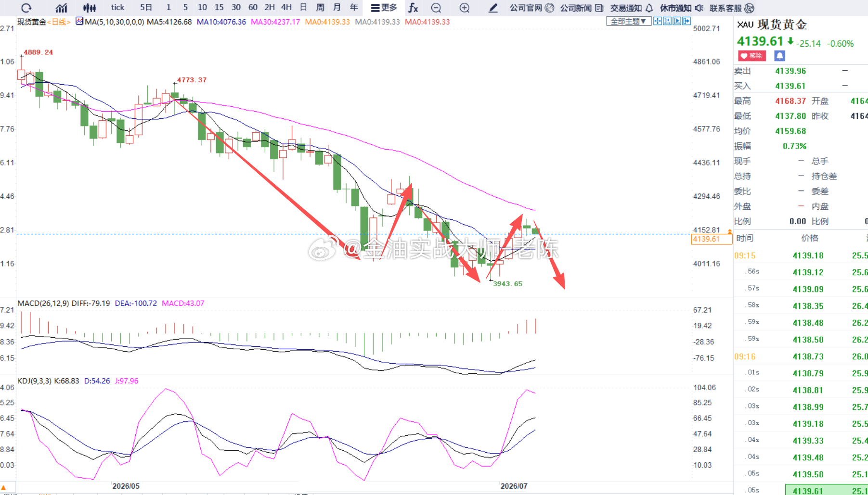868x495 pixels.
Task: Click the 买入 buy price 4139.61
Action: coord(790,86)
